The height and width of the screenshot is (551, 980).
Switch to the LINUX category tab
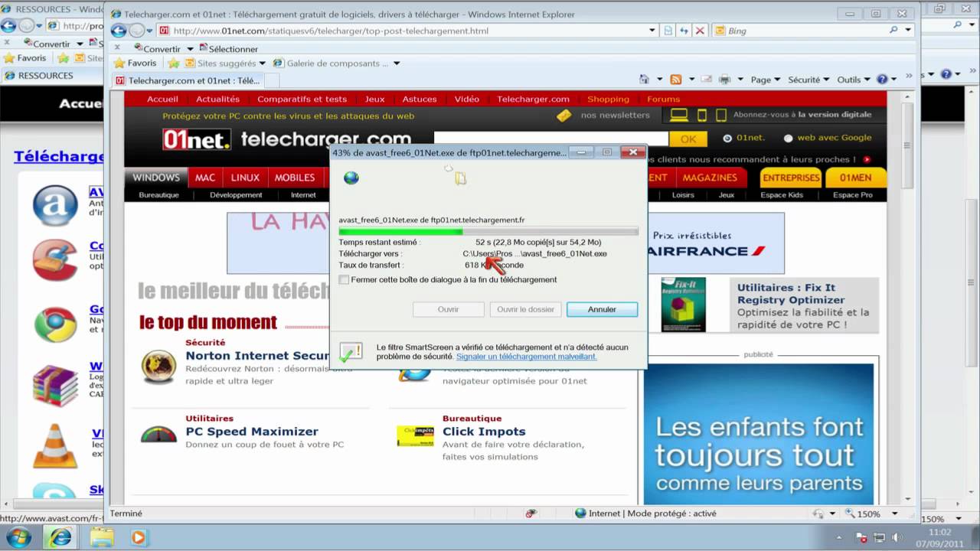(x=245, y=178)
